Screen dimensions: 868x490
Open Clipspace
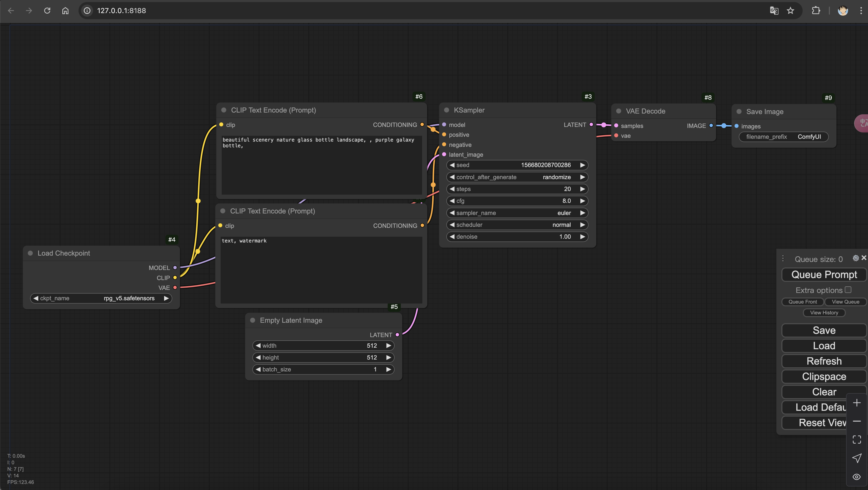click(824, 376)
